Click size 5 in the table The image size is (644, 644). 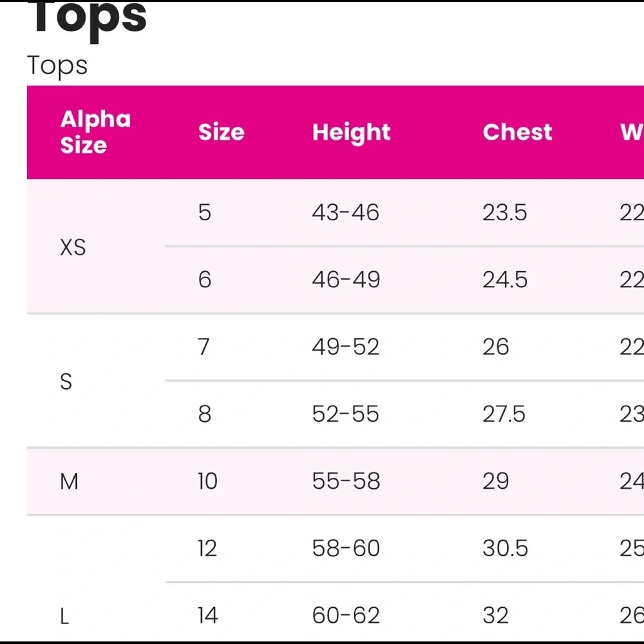[x=205, y=213]
